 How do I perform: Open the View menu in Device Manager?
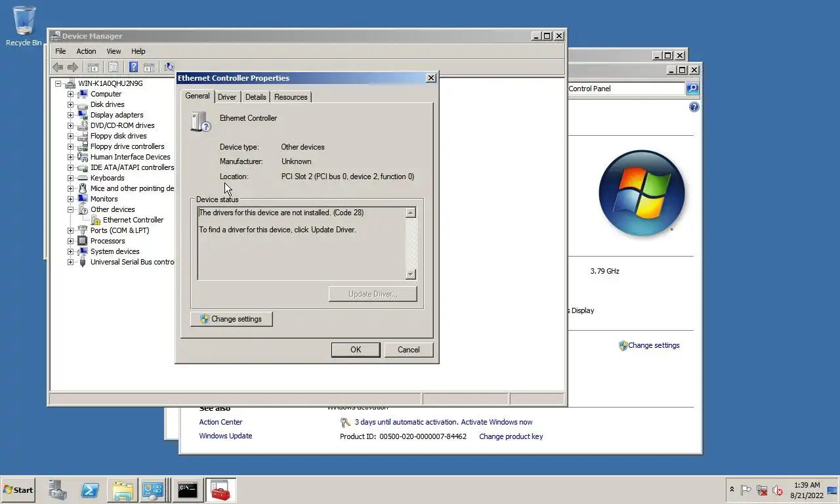click(114, 51)
